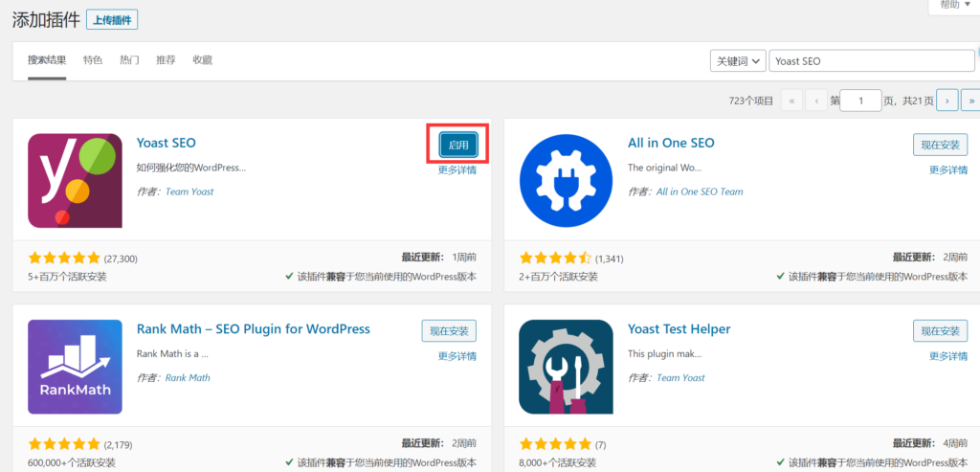The width and height of the screenshot is (980, 472).
Task: Click the Rank Math plugin logo
Action: 75,367
